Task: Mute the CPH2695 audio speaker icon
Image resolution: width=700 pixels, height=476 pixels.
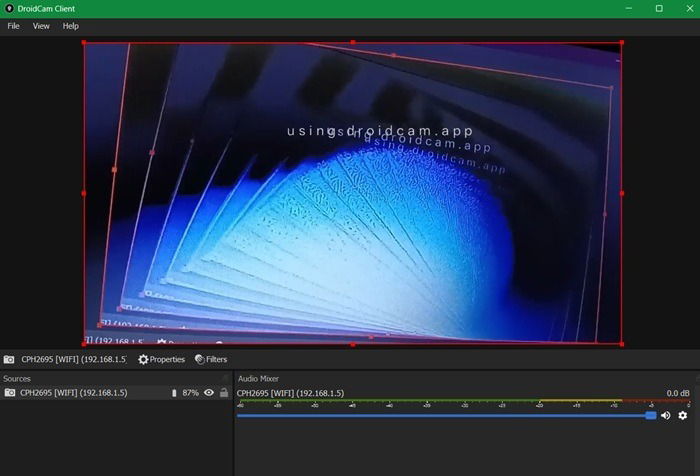Action: pyautogui.click(x=666, y=415)
